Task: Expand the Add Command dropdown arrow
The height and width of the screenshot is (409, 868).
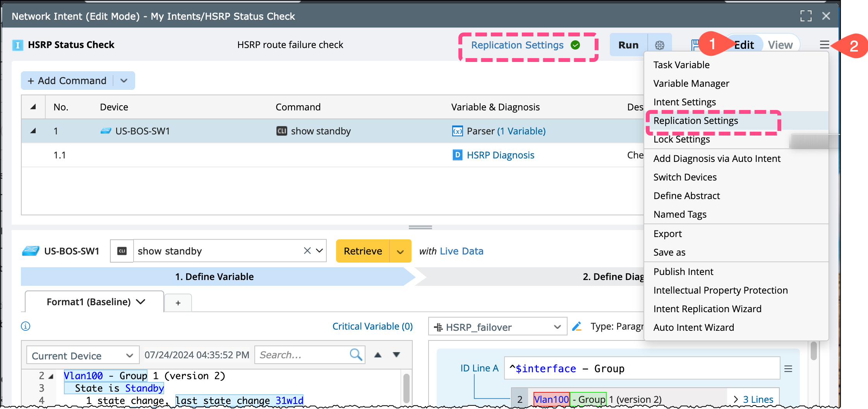Action: click(x=124, y=81)
